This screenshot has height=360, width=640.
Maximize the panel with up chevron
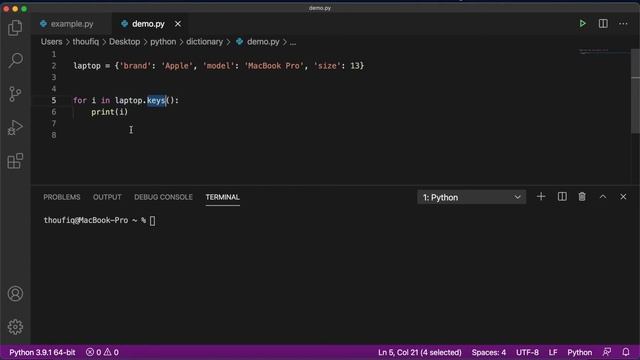pyautogui.click(x=603, y=197)
